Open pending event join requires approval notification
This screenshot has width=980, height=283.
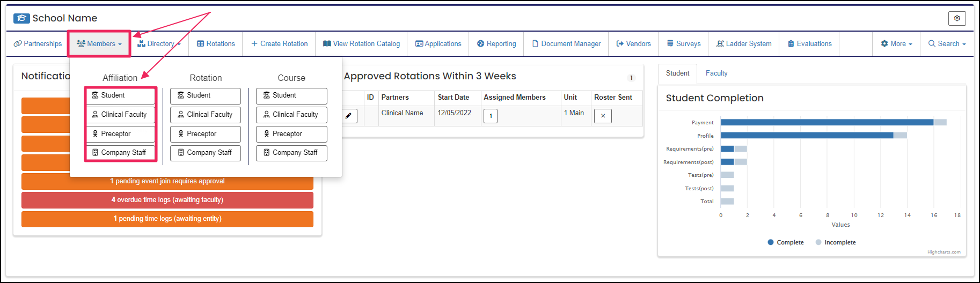click(x=167, y=181)
